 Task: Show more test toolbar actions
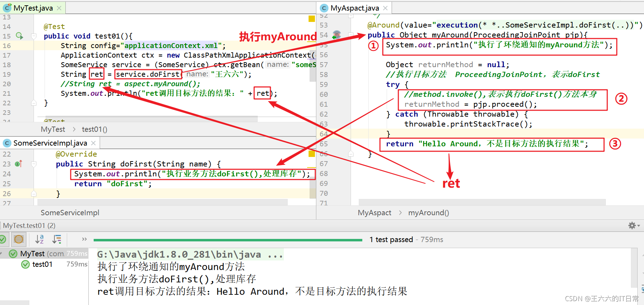(x=84, y=239)
